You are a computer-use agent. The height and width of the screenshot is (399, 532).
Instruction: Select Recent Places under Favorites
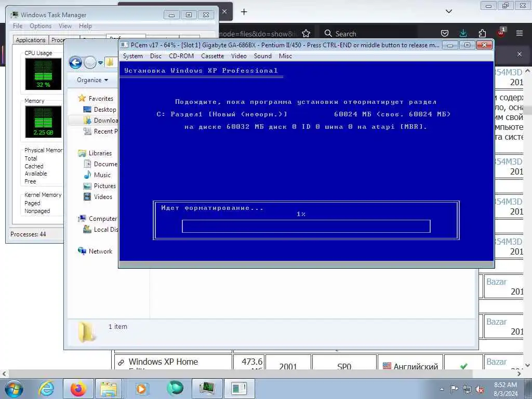[106, 131]
